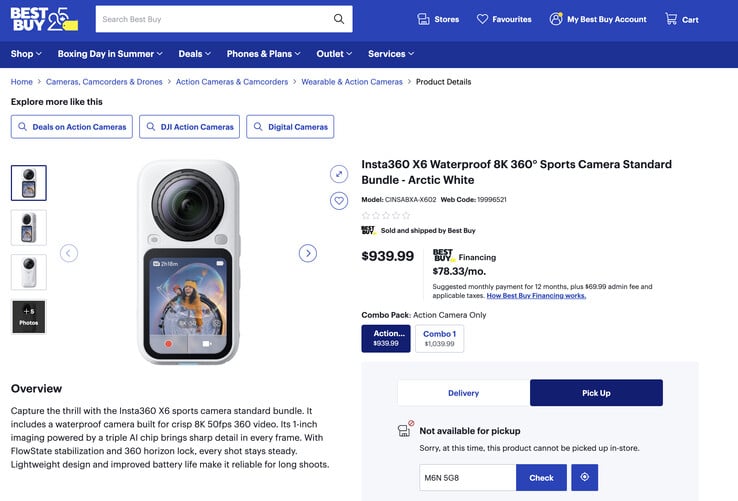
Task: Select the Pick Up tab
Action: click(x=596, y=393)
